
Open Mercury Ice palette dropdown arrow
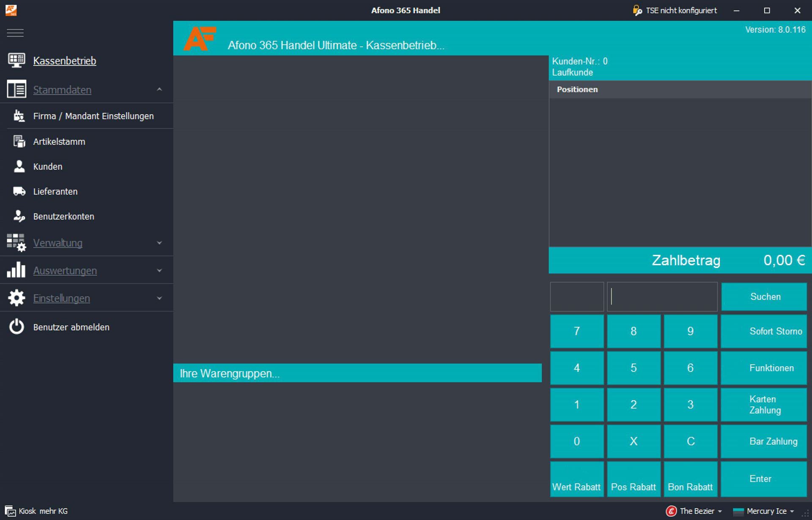pos(792,512)
